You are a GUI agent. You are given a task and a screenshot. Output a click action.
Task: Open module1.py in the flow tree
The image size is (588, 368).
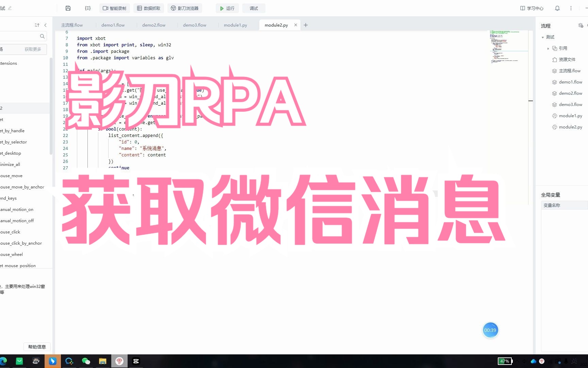(567, 116)
